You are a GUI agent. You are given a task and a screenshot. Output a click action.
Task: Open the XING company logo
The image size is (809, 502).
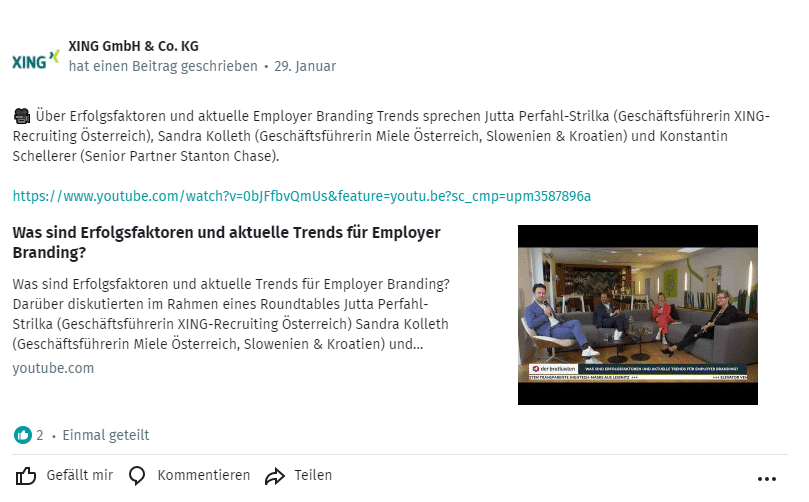pos(36,60)
